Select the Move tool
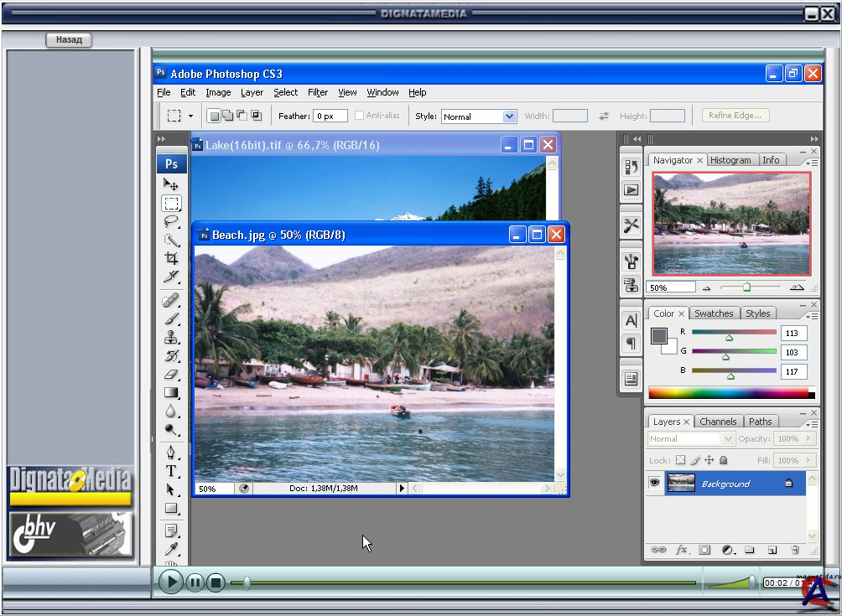This screenshot has width=842, height=616. pyautogui.click(x=171, y=184)
